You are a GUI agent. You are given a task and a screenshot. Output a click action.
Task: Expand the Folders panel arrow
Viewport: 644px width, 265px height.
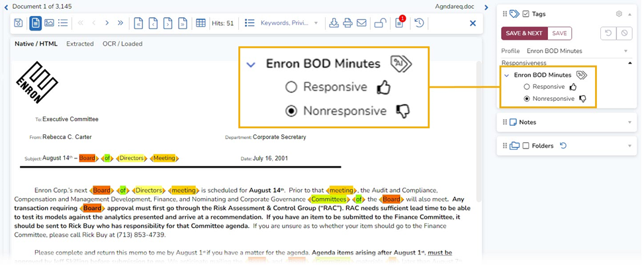[x=629, y=146]
